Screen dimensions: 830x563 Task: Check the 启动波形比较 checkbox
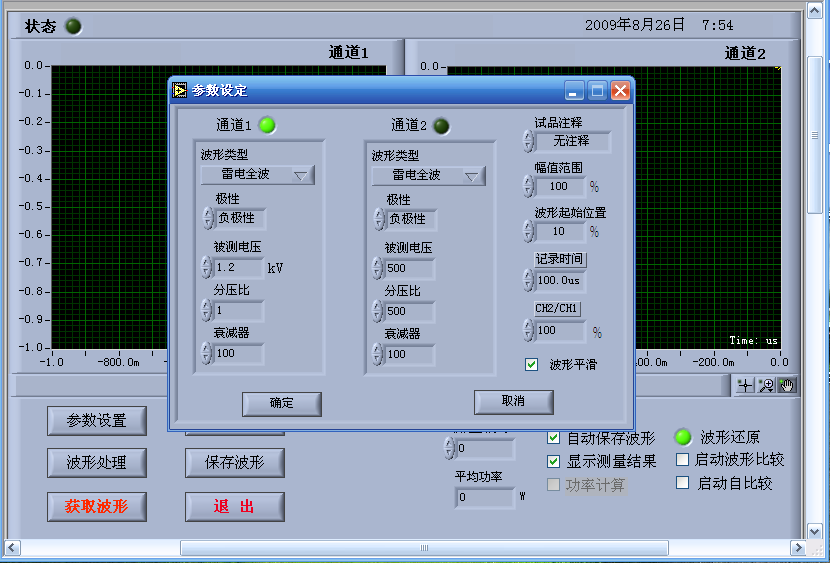pyautogui.click(x=683, y=459)
